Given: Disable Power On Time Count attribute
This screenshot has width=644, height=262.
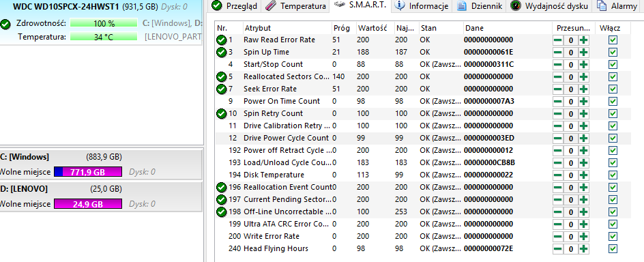Looking at the screenshot, I should [x=613, y=102].
